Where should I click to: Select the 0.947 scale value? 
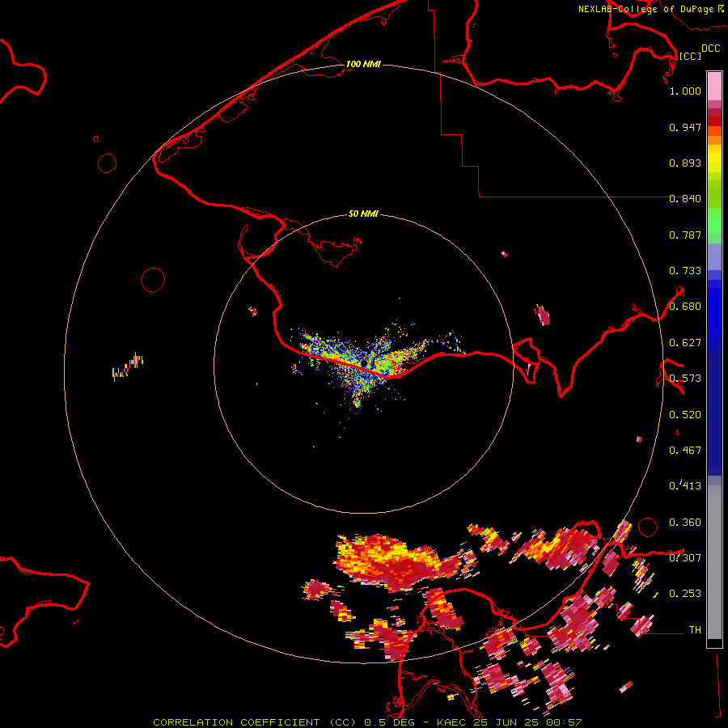tap(685, 127)
